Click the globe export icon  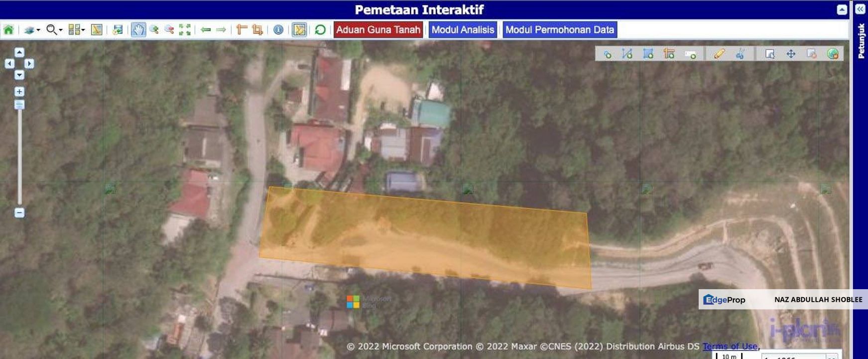coord(833,54)
